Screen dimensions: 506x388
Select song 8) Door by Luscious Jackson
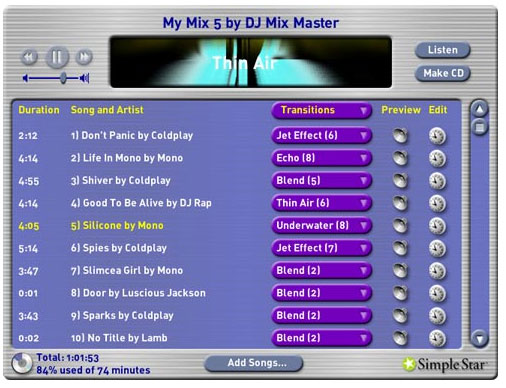[138, 293]
